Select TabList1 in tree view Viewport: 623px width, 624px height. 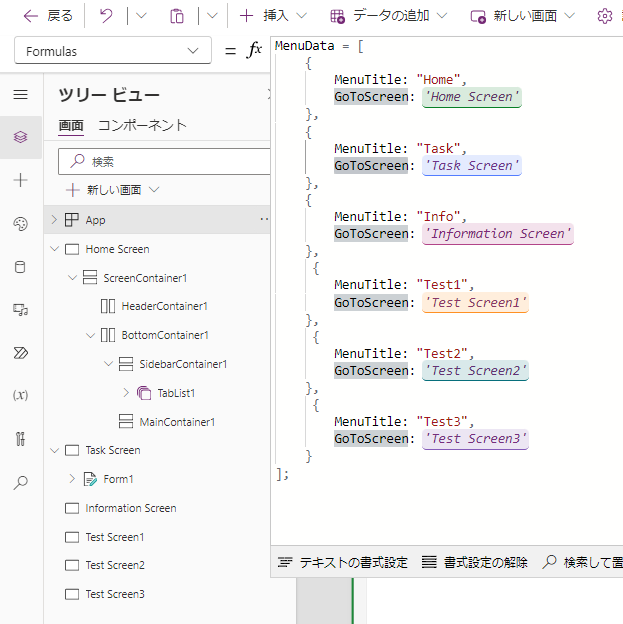tap(176, 393)
